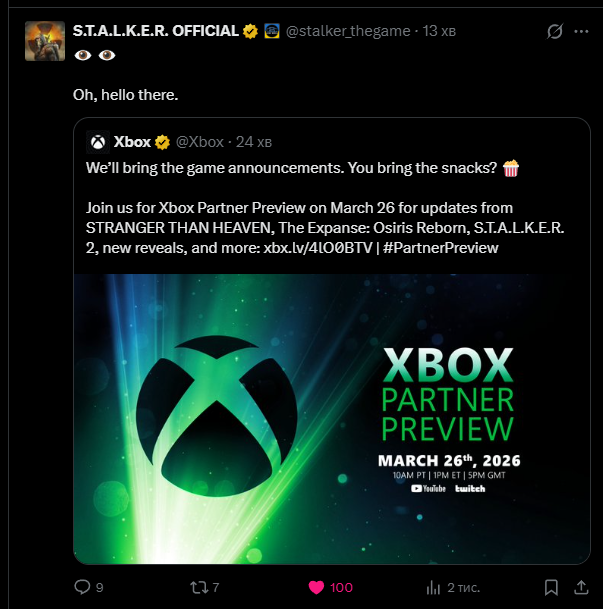This screenshot has height=609, width=603.
Task: Click the gold verified badge next to Xbox
Action: click(161, 141)
